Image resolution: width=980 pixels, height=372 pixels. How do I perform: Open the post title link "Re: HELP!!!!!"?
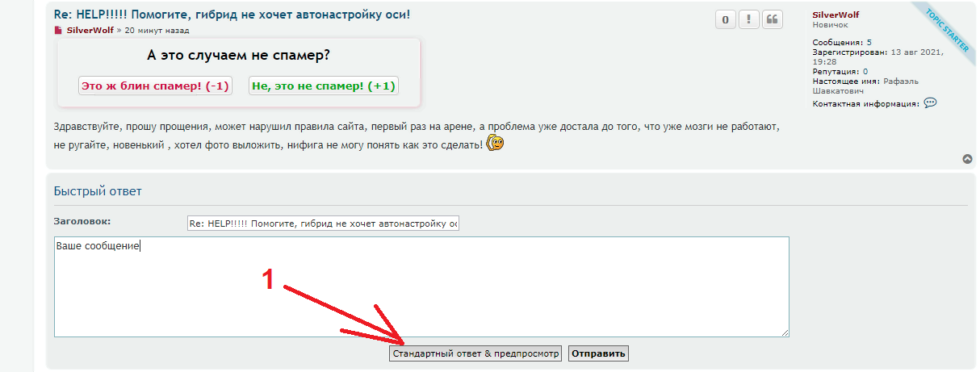click(232, 15)
